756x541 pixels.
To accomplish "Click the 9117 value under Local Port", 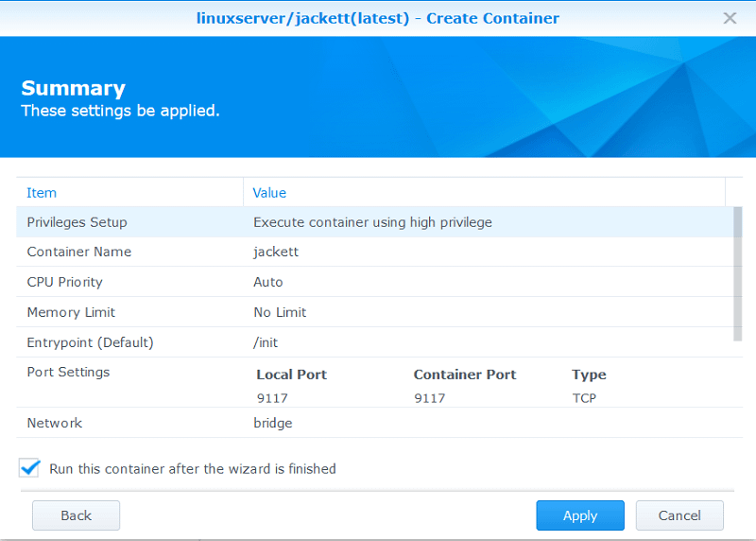I will 272,398.
